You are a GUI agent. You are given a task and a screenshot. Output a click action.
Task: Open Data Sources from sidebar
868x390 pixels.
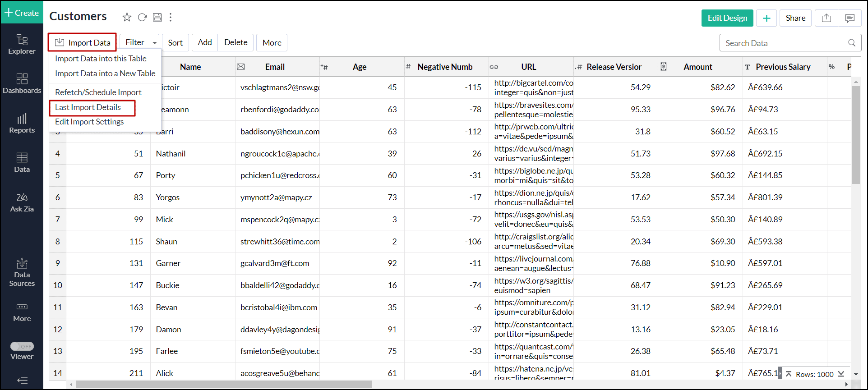point(22,272)
